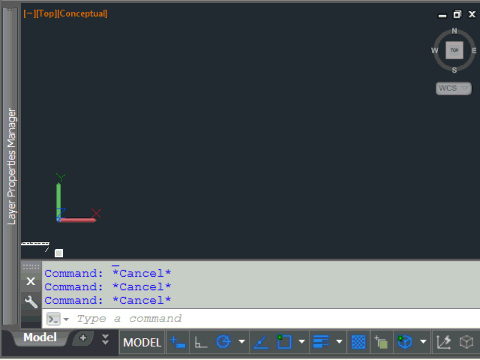Switch to the Model tab

[40, 337]
